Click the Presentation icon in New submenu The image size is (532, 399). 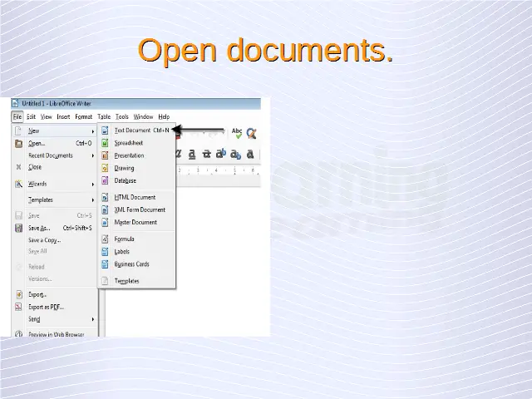click(x=105, y=155)
